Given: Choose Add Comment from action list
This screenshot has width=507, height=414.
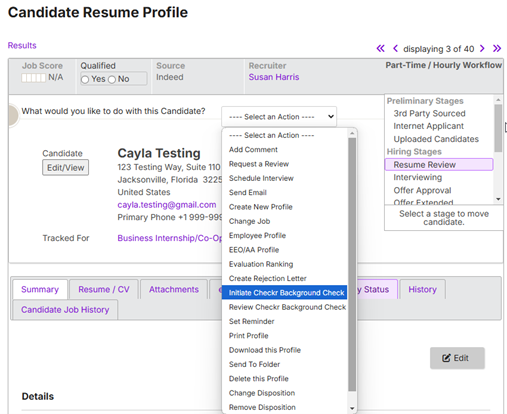Looking at the screenshot, I should pyautogui.click(x=253, y=150).
